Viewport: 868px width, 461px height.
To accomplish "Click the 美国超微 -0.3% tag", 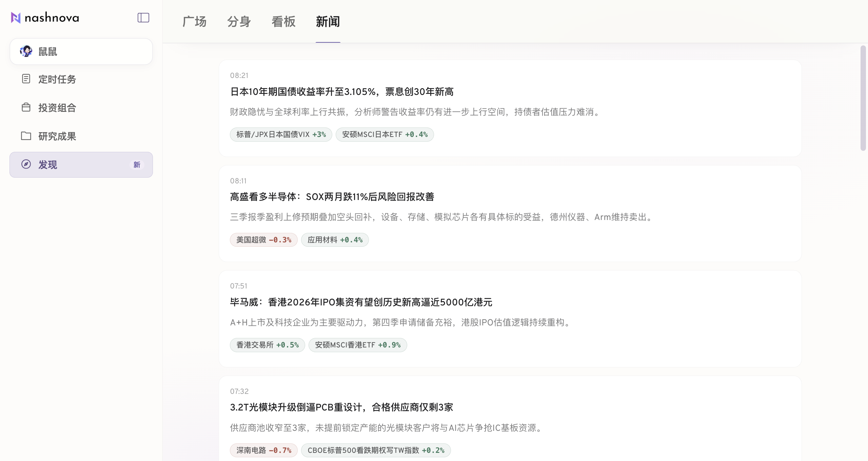I will tap(264, 240).
